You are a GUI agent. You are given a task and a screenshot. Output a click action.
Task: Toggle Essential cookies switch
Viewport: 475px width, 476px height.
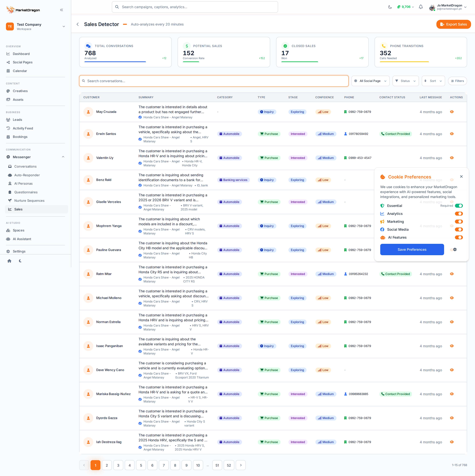click(459, 206)
